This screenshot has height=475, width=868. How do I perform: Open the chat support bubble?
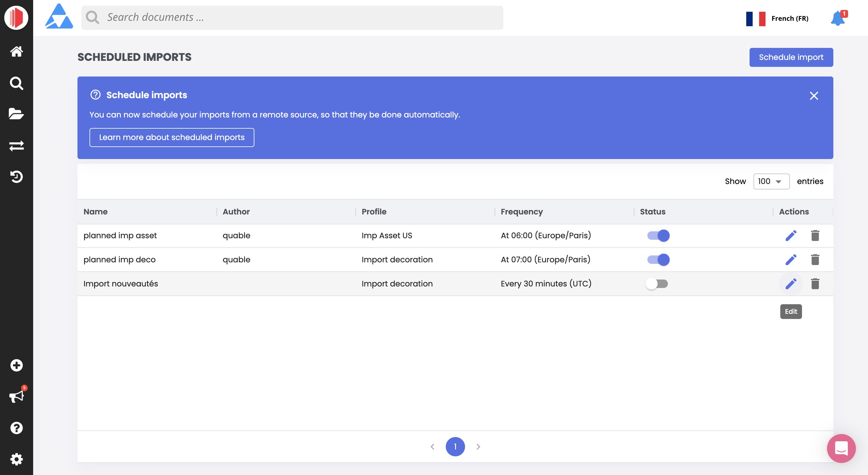pos(841,448)
